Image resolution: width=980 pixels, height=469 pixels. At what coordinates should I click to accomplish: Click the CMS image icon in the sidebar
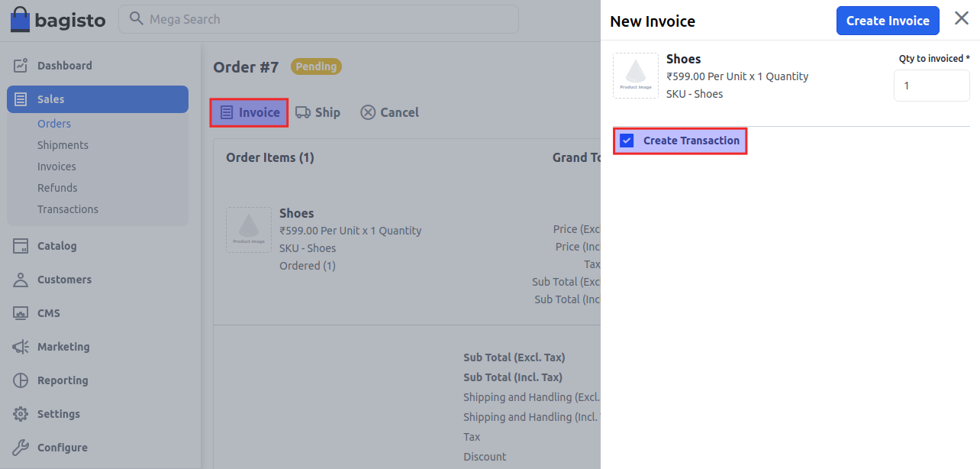(x=21, y=313)
